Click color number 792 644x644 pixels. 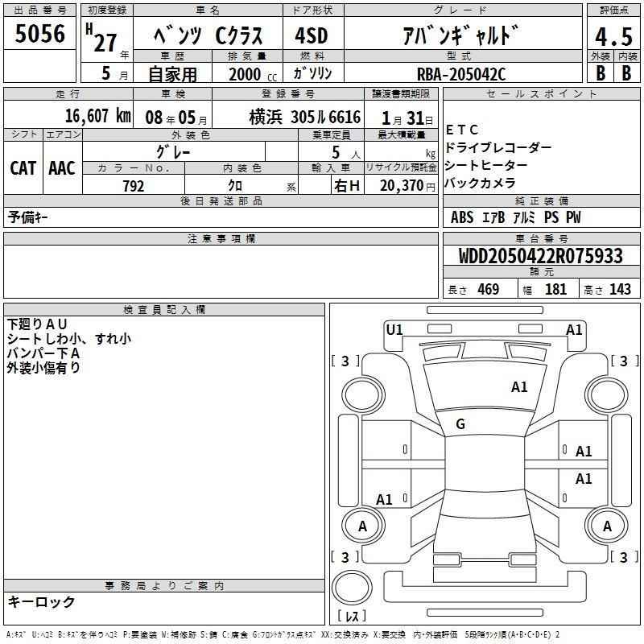coord(133,186)
